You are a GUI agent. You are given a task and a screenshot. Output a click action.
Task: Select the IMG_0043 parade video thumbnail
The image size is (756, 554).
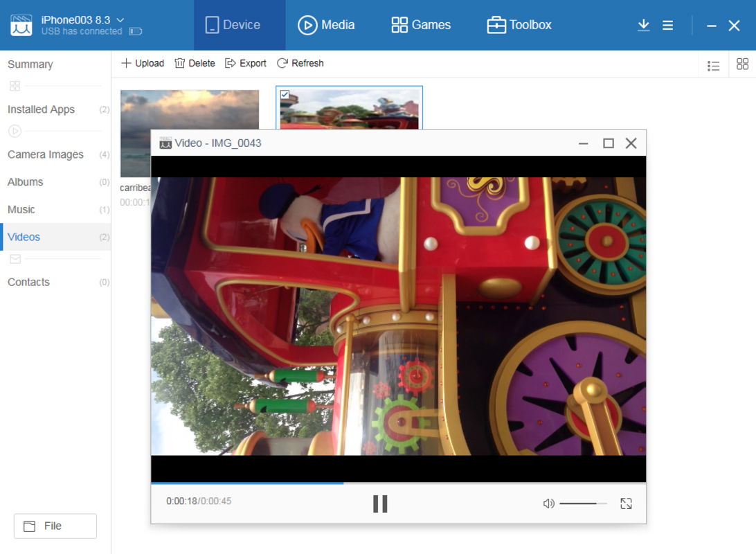click(x=349, y=108)
